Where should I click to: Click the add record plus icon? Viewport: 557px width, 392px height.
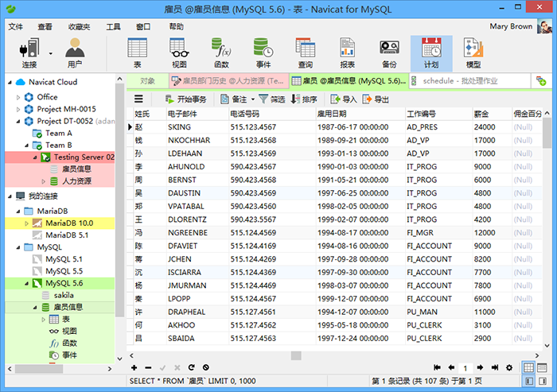coord(134,367)
